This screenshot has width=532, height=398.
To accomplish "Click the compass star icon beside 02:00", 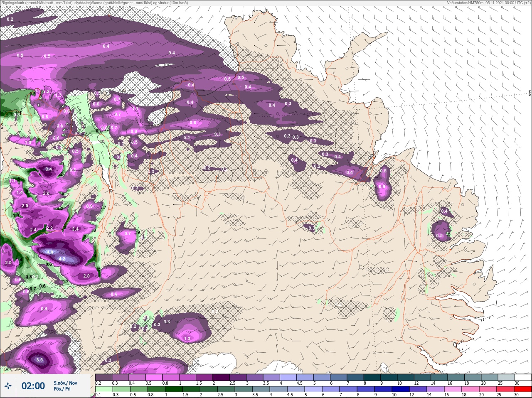I will point(8,386).
